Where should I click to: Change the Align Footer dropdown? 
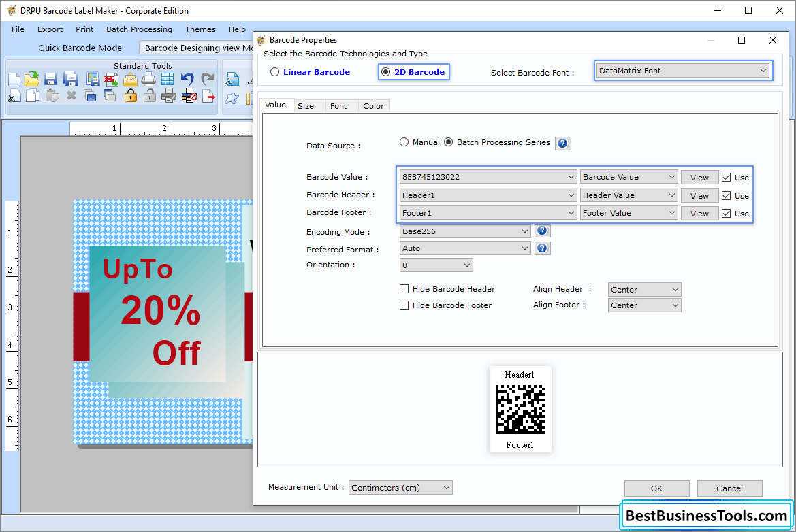pyautogui.click(x=643, y=305)
